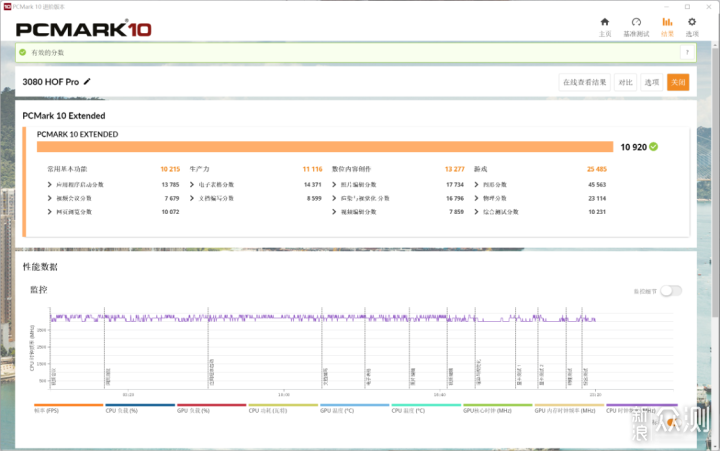
Task: Click 在线查看结果 view online button
Action: pyautogui.click(x=585, y=82)
